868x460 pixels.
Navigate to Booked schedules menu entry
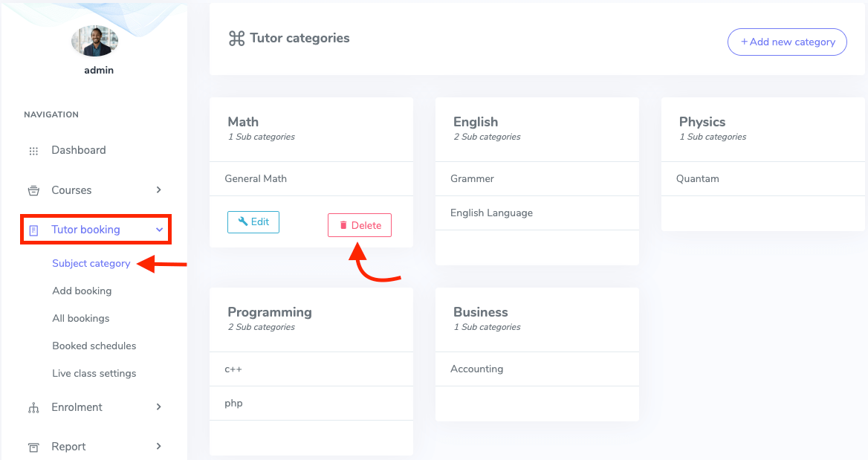coord(94,346)
